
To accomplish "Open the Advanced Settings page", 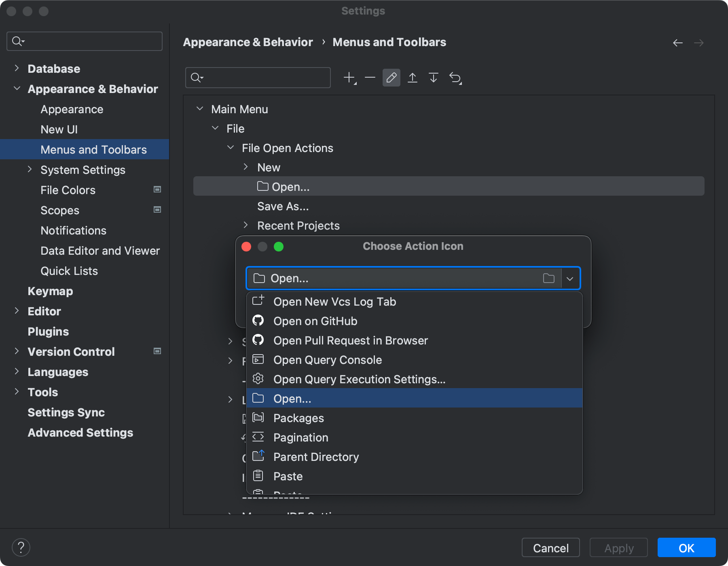I will point(80,433).
